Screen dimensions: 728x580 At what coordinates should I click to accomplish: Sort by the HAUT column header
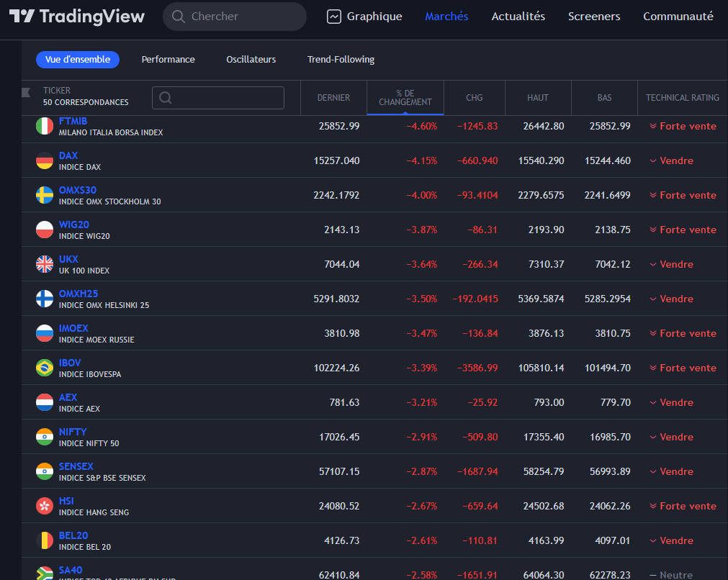(538, 97)
